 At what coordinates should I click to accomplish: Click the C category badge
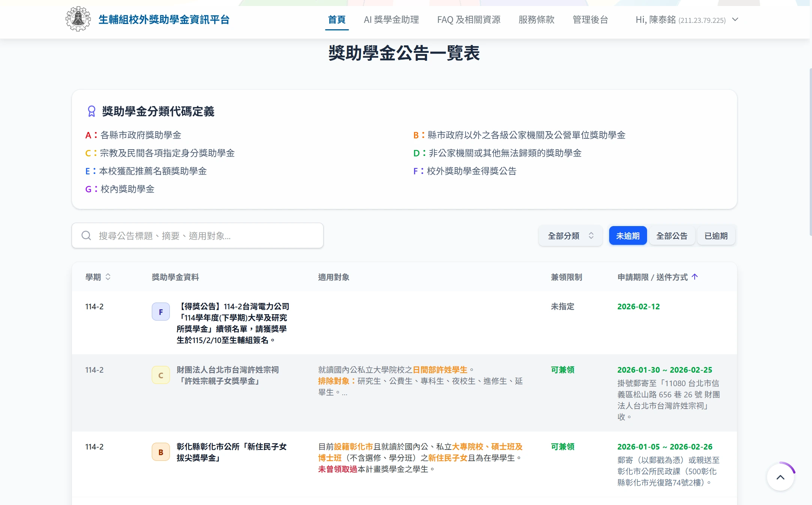coord(160,375)
